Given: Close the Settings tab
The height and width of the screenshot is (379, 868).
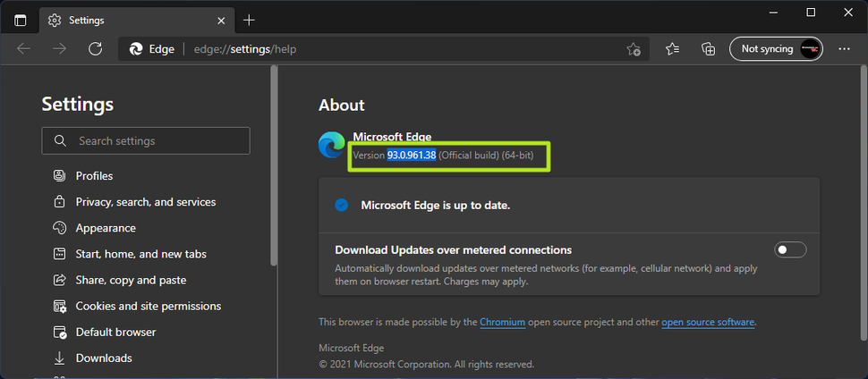Looking at the screenshot, I should coord(221,21).
